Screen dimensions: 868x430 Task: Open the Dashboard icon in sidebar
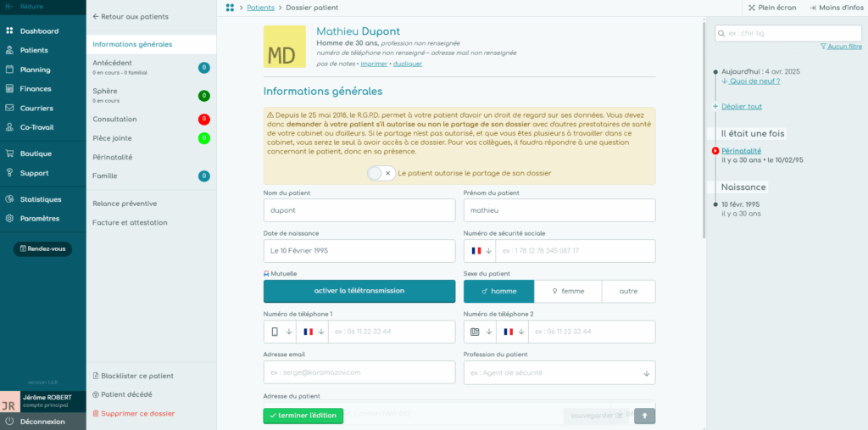[x=10, y=31]
